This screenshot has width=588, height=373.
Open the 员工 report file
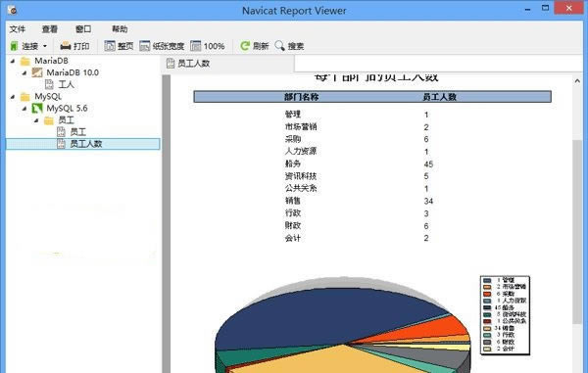pos(78,132)
